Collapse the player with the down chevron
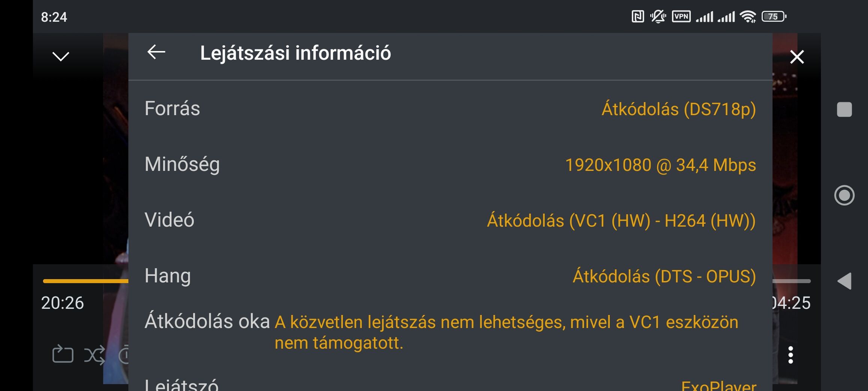Image resolution: width=868 pixels, height=391 pixels. tap(61, 57)
